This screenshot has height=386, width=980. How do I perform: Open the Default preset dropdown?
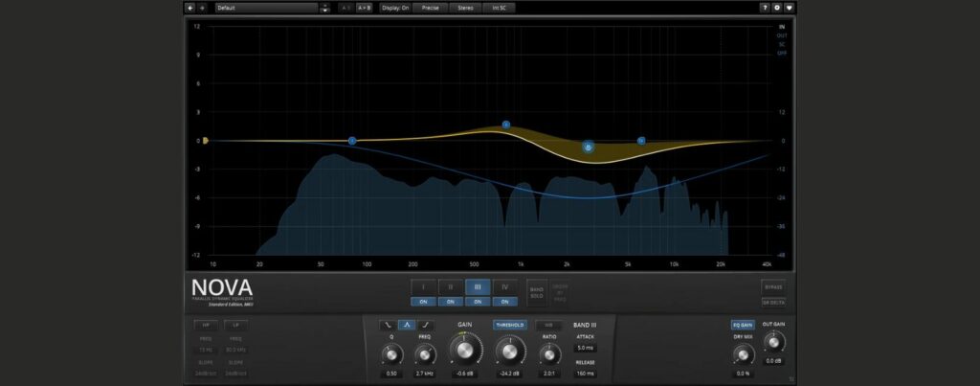pyautogui.click(x=266, y=8)
